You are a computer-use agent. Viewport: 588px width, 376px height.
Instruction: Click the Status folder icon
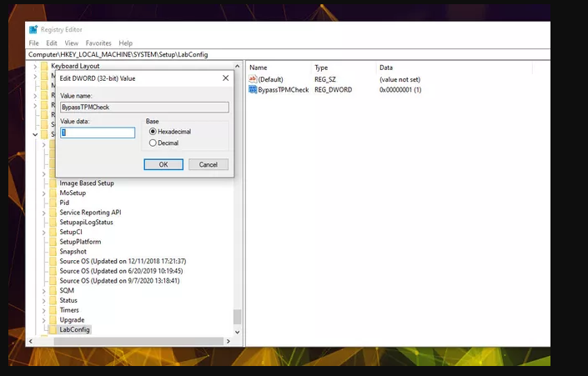point(53,300)
